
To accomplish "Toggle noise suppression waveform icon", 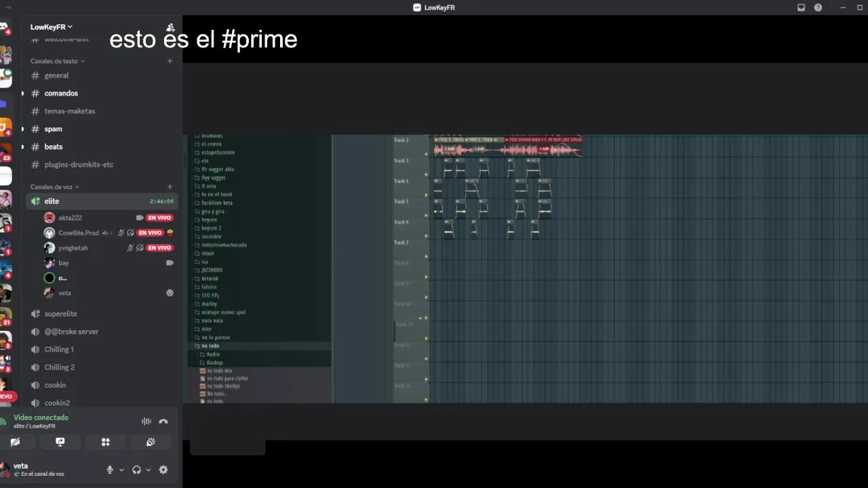I will (x=146, y=422).
